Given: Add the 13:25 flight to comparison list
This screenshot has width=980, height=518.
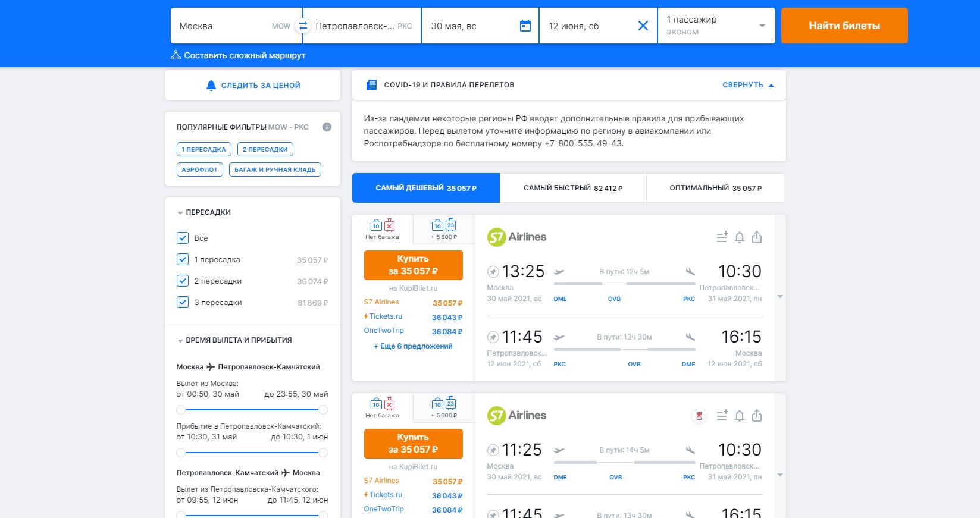Looking at the screenshot, I should (x=722, y=237).
